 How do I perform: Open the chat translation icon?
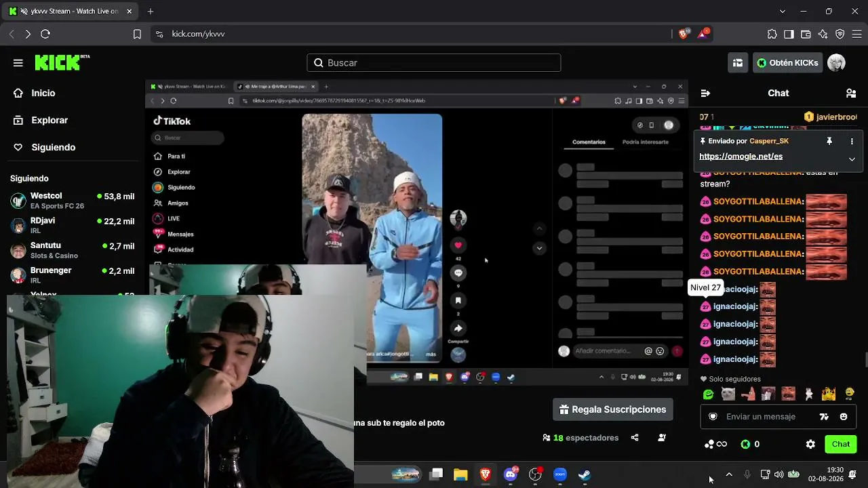coord(825,417)
